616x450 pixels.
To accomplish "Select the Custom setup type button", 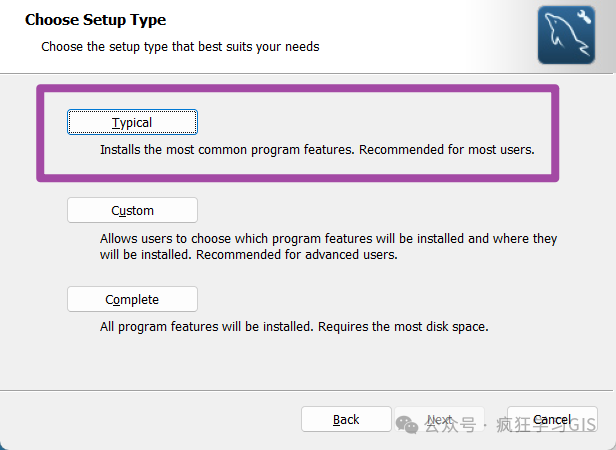I will pyautogui.click(x=132, y=210).
